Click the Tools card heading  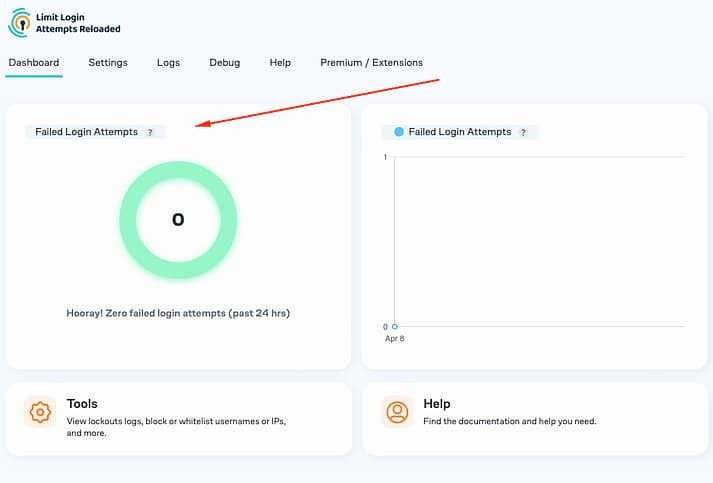pos(82,404)
